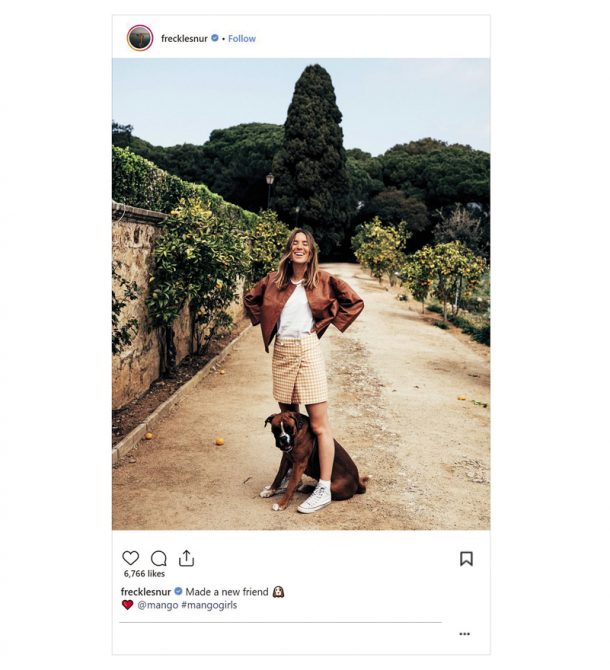This screenshot has height=670, width=610.
Task: Click the share arrow icon
Action: coord(186,558)
